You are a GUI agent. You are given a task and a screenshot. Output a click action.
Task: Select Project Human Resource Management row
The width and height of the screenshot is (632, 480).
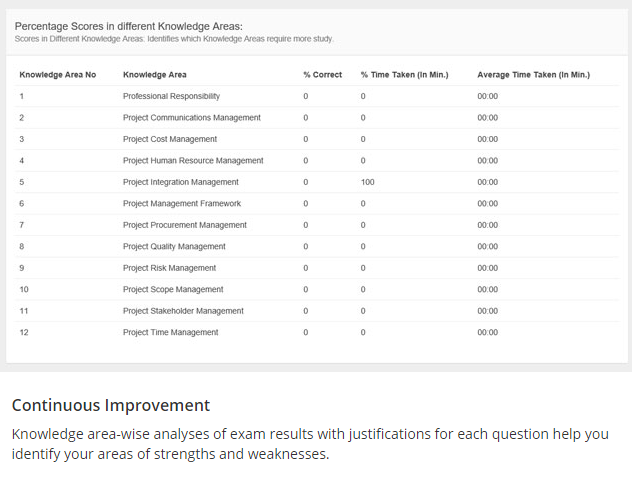[x=193, y=161]
